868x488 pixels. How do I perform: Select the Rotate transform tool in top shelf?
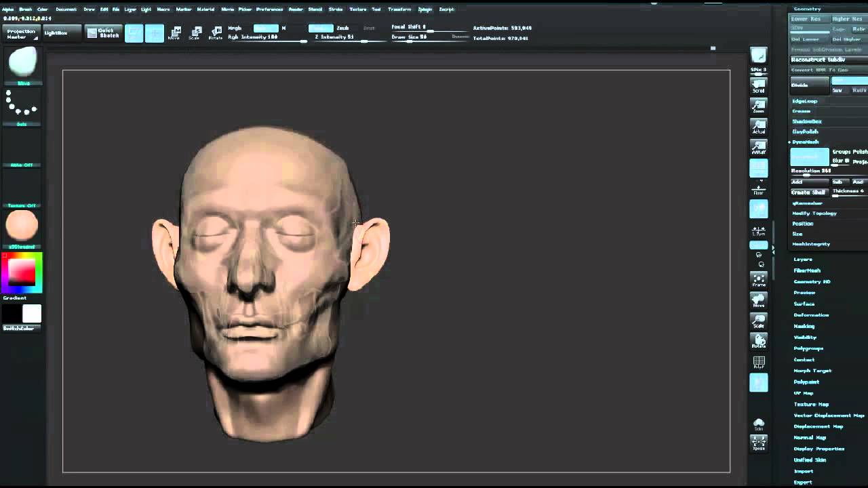click(x=216, y=33)
